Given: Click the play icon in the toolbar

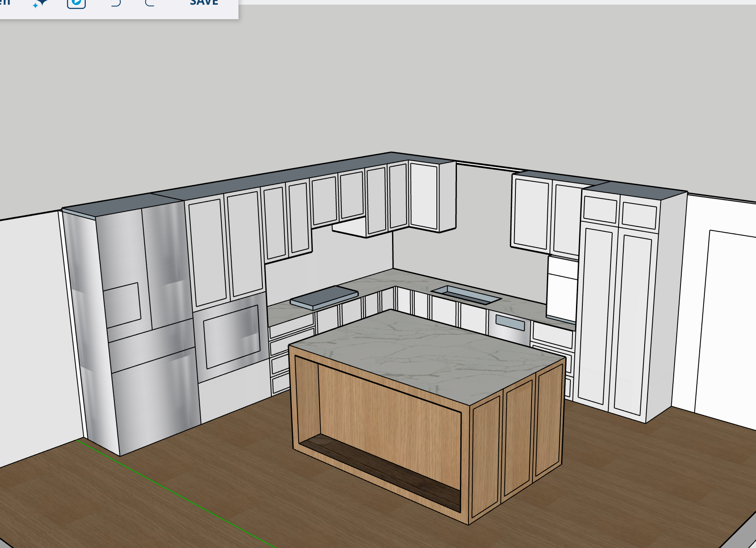Looking at the screenshot, I should 76,3.
